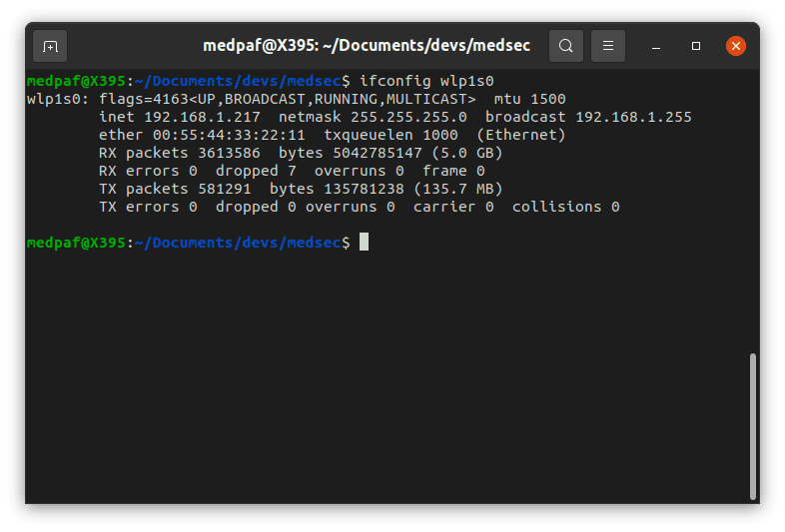The image size is (785, 532).
Task: Click the inet address 192.168.1.217
Action: [203, 117]
